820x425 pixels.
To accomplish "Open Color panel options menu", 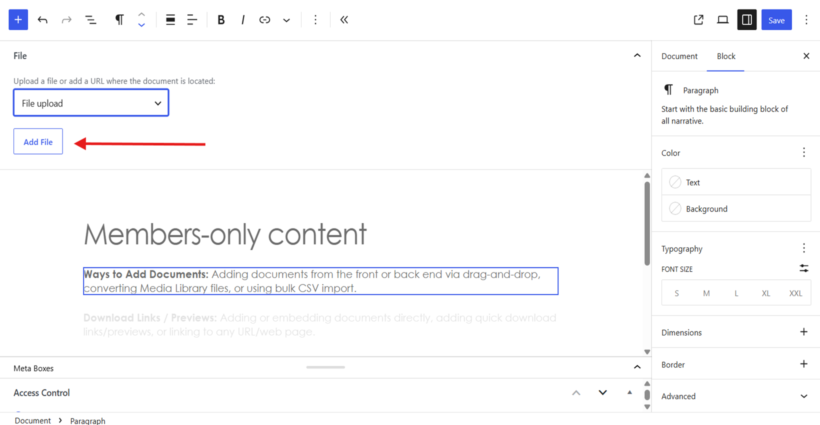I will (x=804, y=153).
